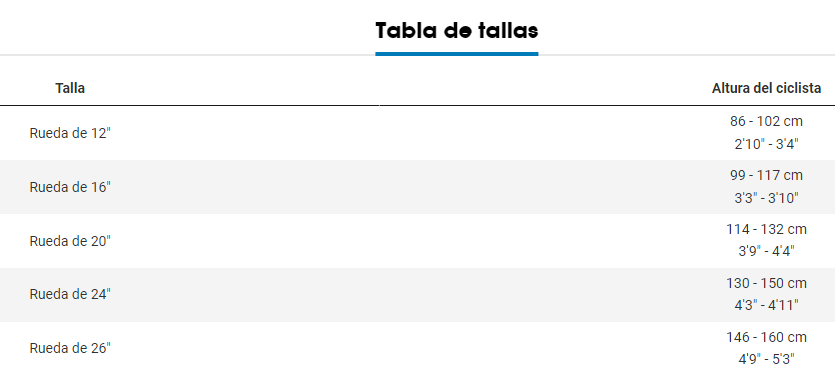Image resolution: width=835 pixels, height=388 pixels.
Task: Click the Rueda de 26" row label
Action: [x=70, y=349]
